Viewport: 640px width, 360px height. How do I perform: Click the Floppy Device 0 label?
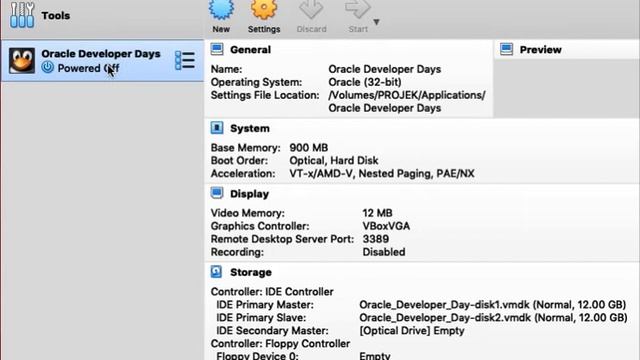coord(257,356)
